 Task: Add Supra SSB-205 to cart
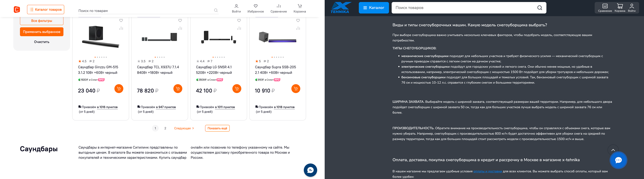(296, 89)
